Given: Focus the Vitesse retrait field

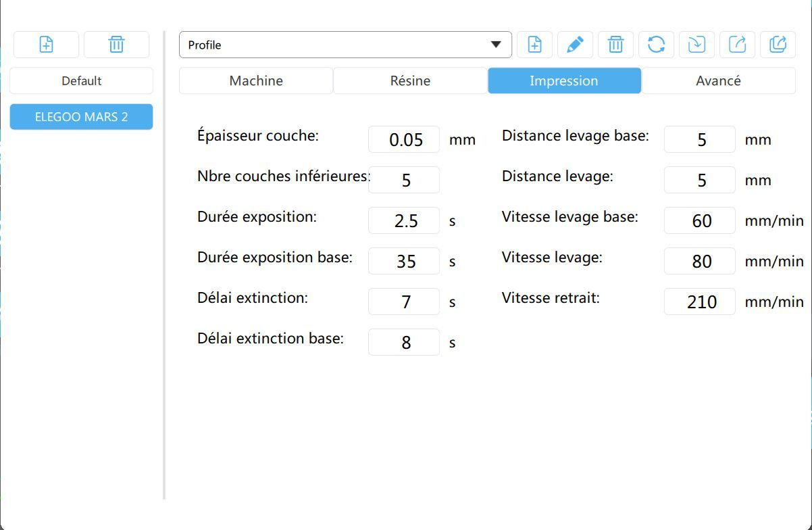Looking at the screenshot, I should pyautogui.click(x=700, y=302).
